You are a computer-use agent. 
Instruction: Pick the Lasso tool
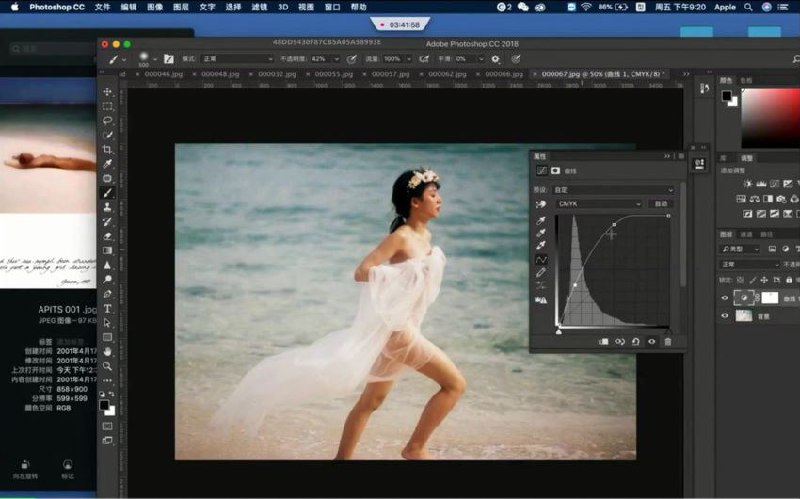point(108,120)
